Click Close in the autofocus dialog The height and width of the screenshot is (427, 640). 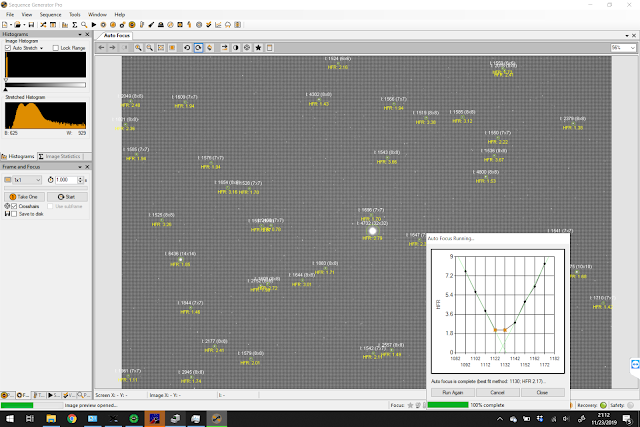click(x=542, y=392)
